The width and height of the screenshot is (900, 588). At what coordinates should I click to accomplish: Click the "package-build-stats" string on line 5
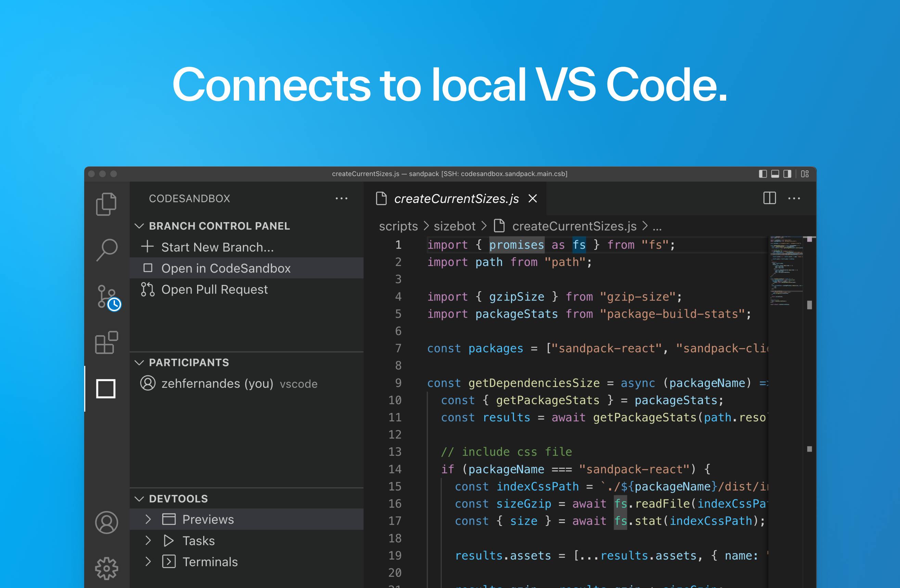click(672, 314)
